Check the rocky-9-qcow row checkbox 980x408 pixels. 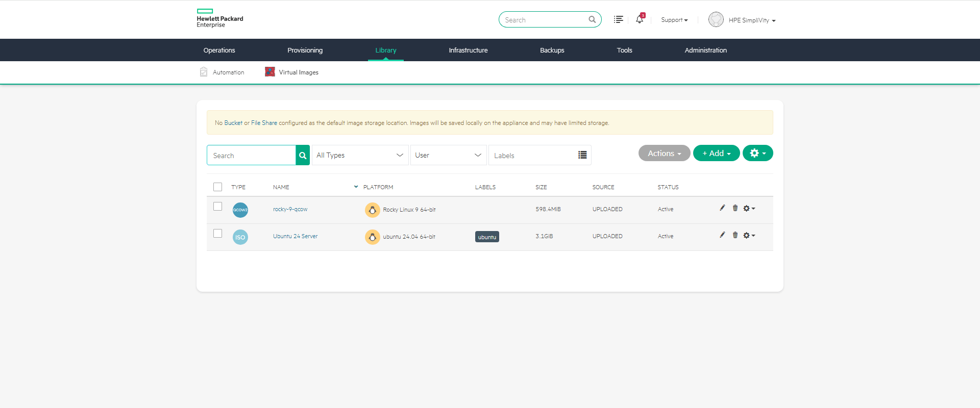click(218, 207)
